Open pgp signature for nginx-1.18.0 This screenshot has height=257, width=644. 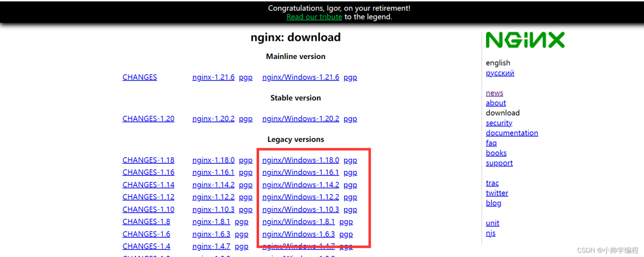point(246,161)
